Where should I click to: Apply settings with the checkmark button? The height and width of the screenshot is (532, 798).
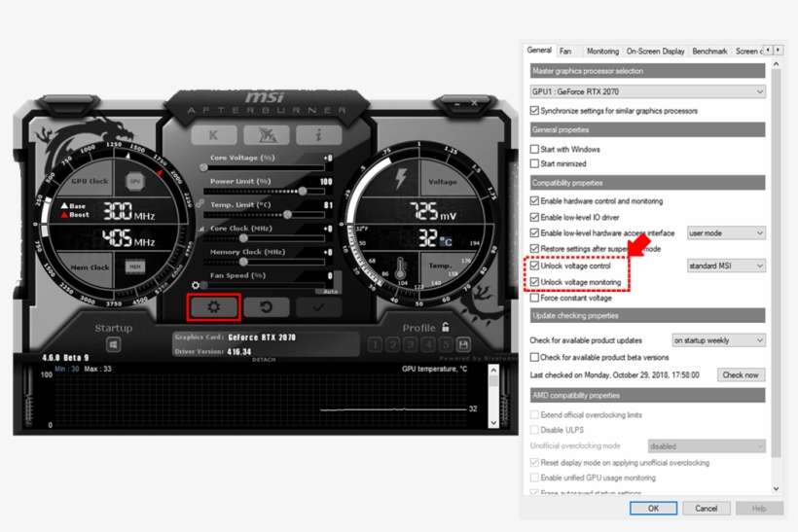click(318, 307)
